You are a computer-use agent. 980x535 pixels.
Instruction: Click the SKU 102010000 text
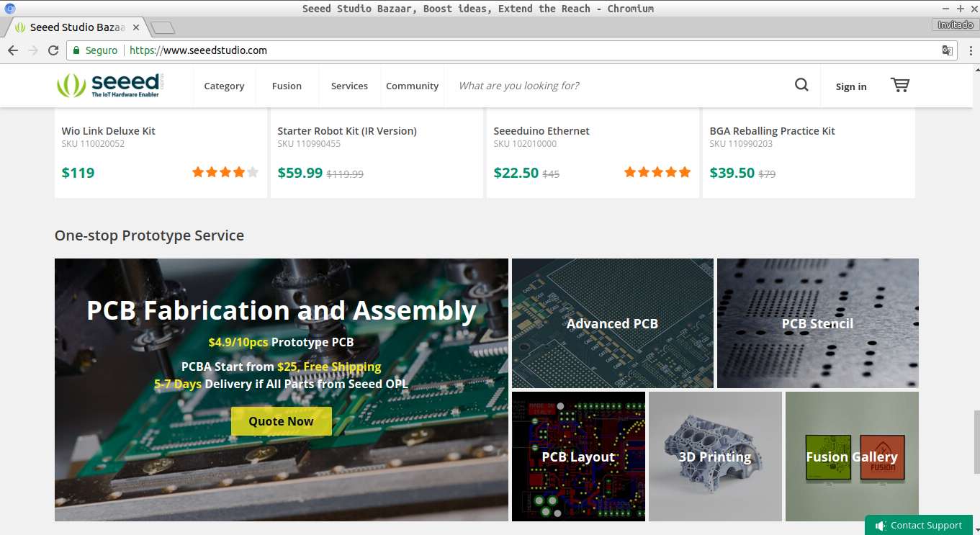[x=525, y=144]
